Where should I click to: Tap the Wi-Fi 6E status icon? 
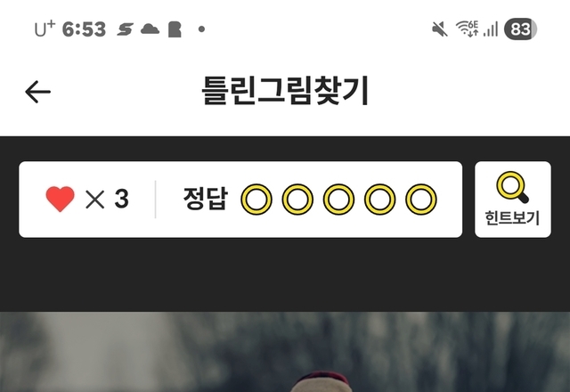pyautogui.click(x=467, y=29)
